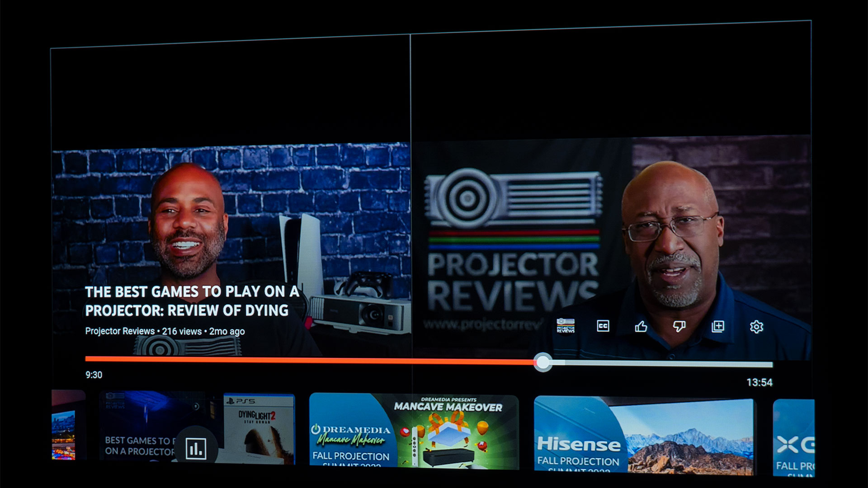Click the 9:30 elapsed time label

pyautogui.click(x=94, y=375)
